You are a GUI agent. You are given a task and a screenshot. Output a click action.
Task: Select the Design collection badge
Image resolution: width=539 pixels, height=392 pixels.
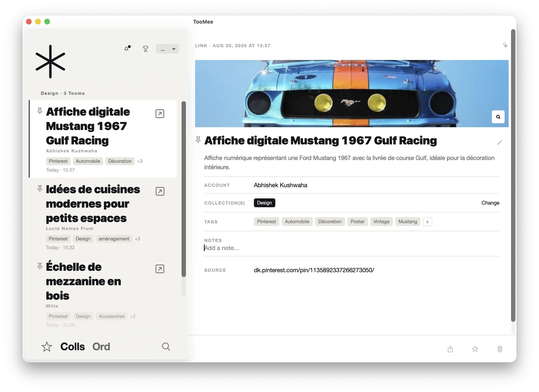(x=264, y=203)
